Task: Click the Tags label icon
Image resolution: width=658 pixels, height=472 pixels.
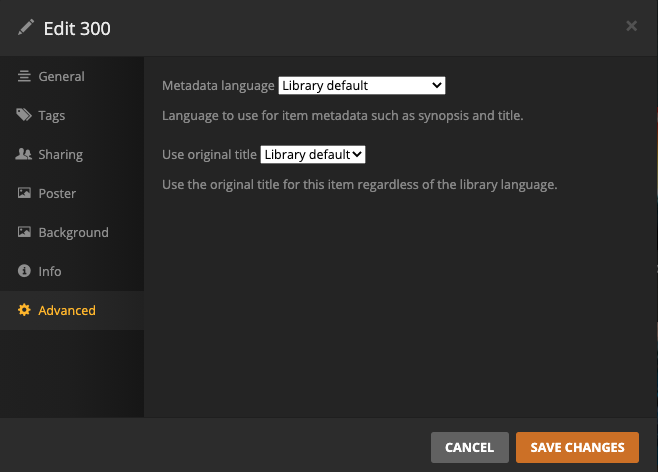Action: click(x=24, y=115)
